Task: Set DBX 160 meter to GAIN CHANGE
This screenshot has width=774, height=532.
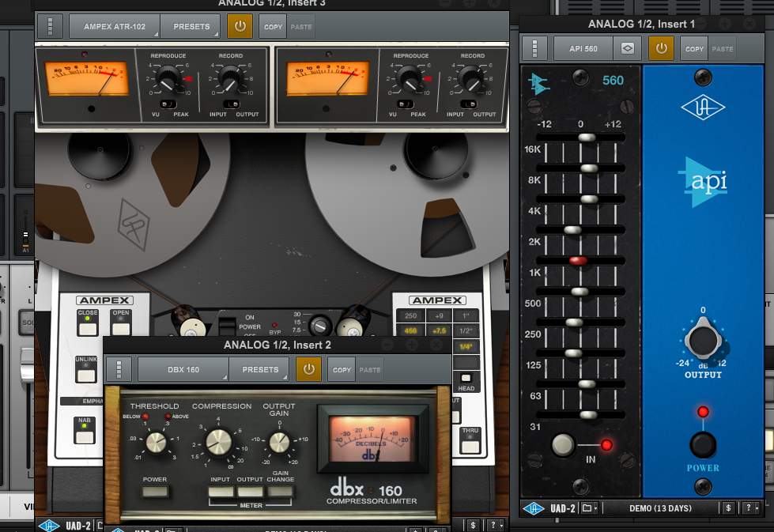Action: point(281,492)
